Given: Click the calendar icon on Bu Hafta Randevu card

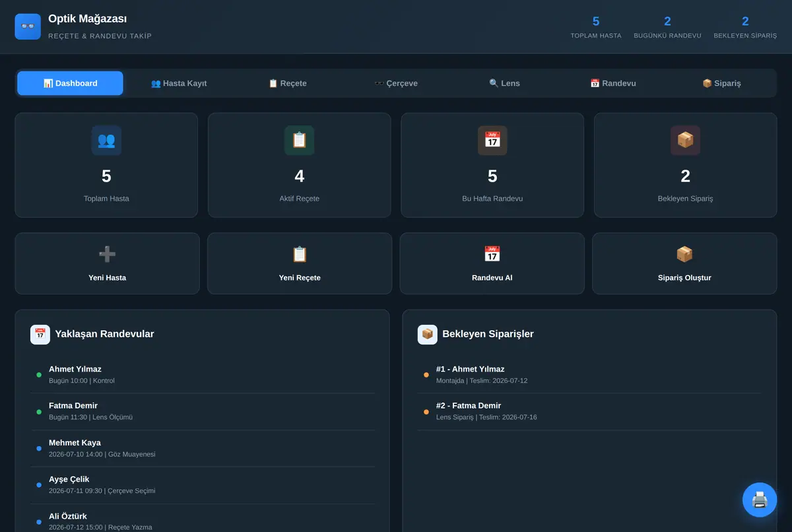Looking at the screenshot, I should pyautogui.click(x=492, y=140).
